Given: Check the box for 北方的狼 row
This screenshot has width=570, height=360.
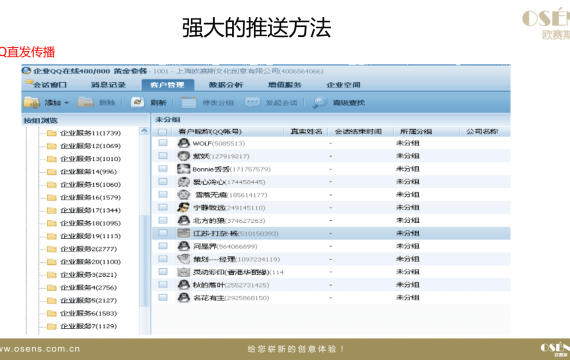Looking at the screenshot, I should (163, 220).
